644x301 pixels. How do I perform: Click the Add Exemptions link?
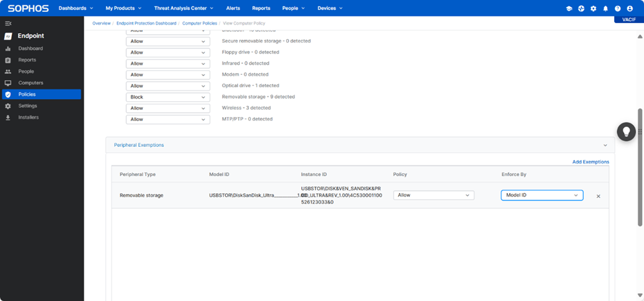click(590, 162)
